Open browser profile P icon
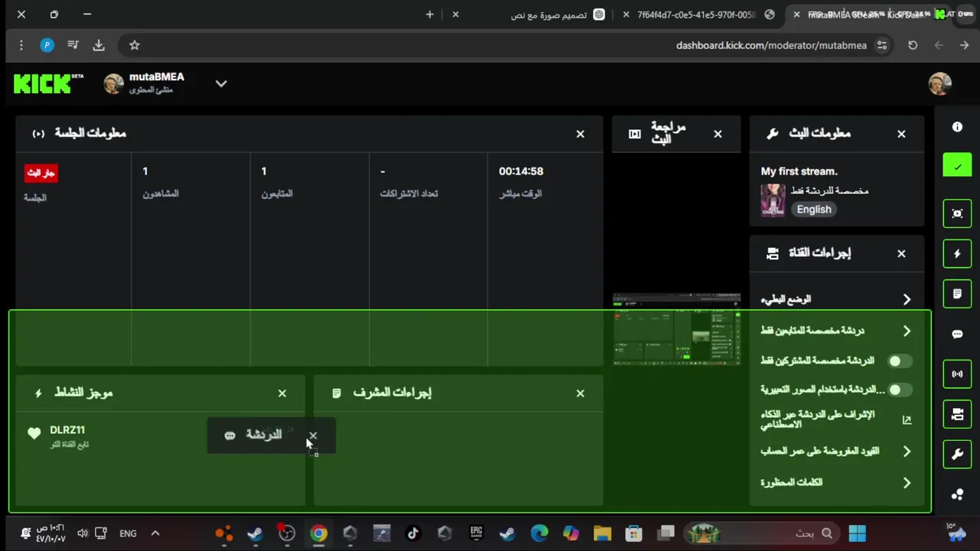980x551 pixels. coord(47,45)
